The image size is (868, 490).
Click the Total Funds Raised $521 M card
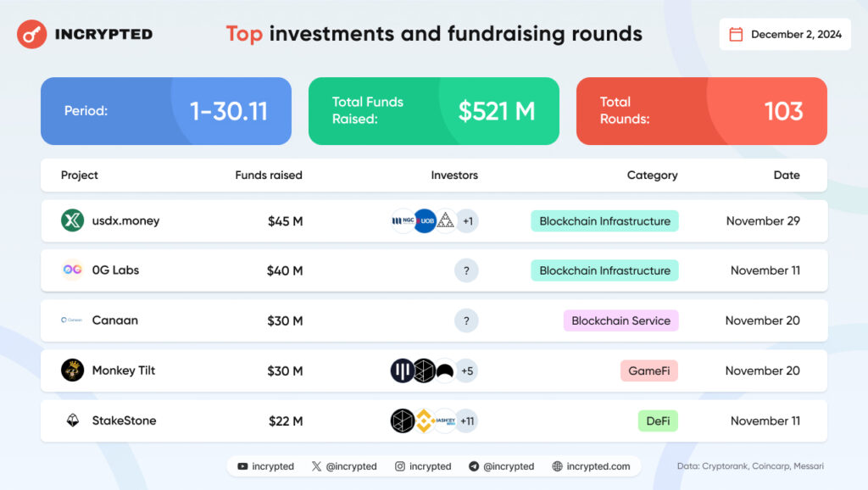[x=433, y=111]
